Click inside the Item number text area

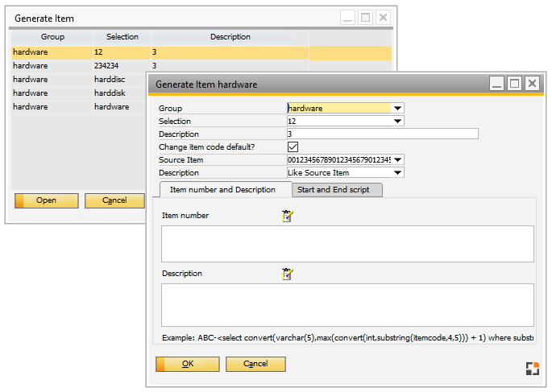click(347, 243)
